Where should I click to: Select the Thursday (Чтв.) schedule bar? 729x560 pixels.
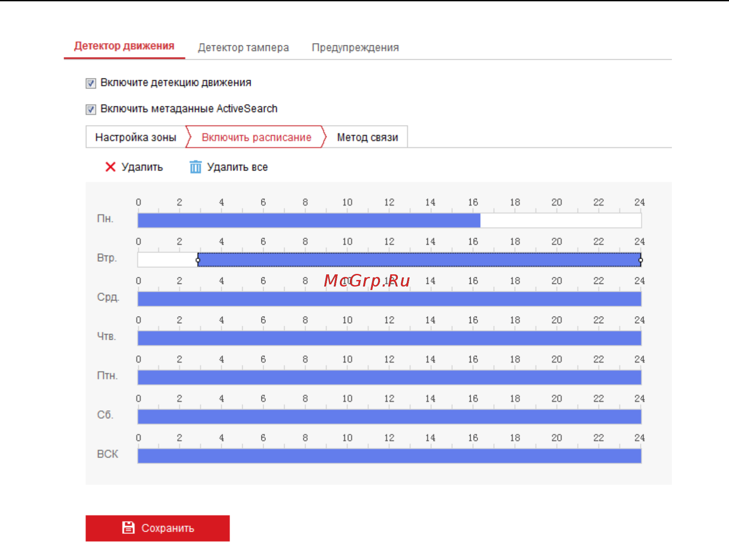point(390,338)
